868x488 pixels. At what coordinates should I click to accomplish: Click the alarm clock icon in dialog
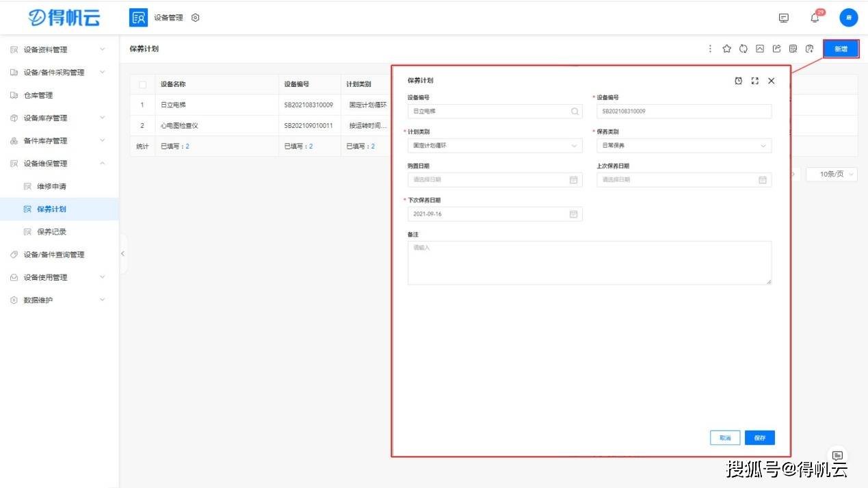pyautogui.click(x=739, y=81)
